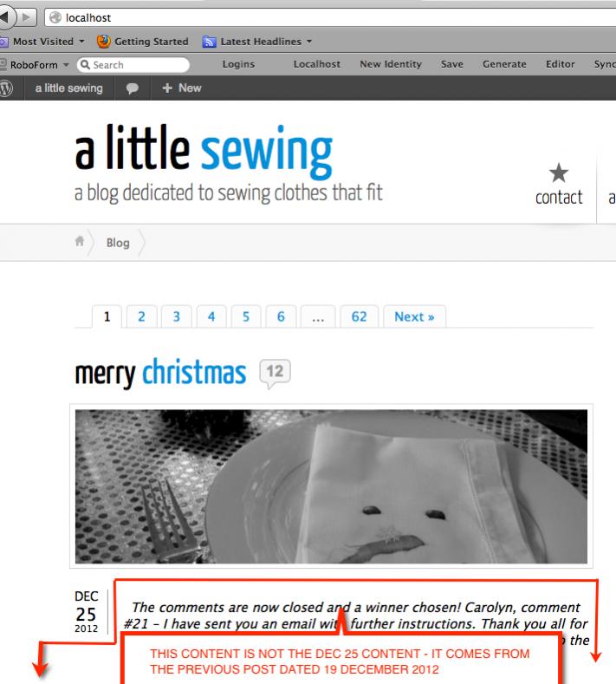Open the 12 comments bubble beside title
Screen dimensions: 616x684
point(275,373)
